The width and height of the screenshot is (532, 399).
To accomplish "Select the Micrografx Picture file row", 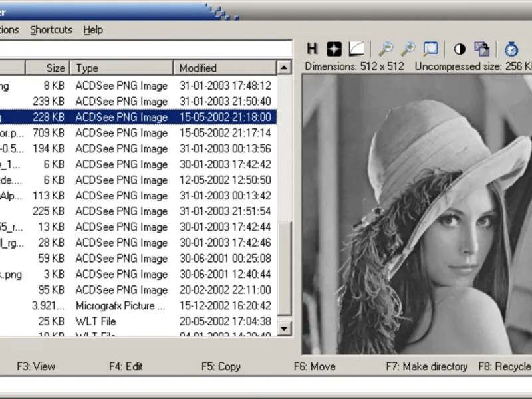I will (138, 306).
